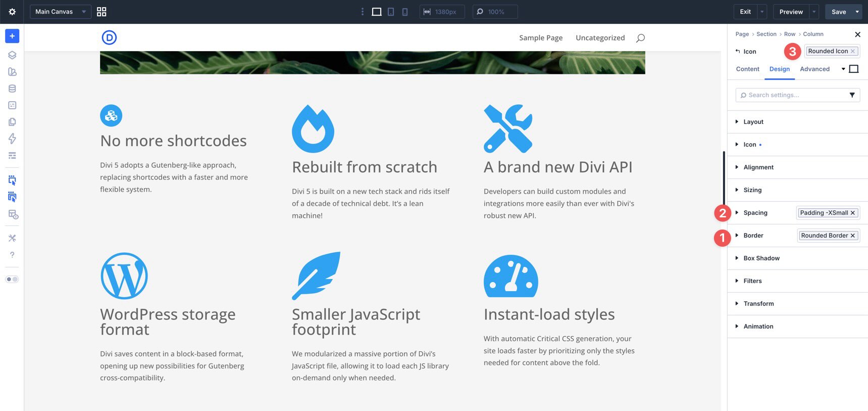Click the blue plus add-module icon
The height and width of the screenshot is (411, 868).
[12, 36]
